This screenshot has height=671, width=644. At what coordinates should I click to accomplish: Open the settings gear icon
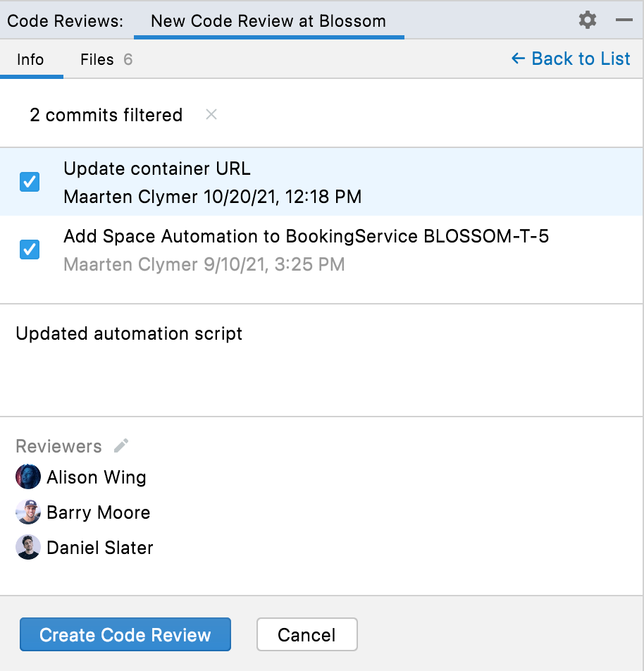(x=587, y=20)
